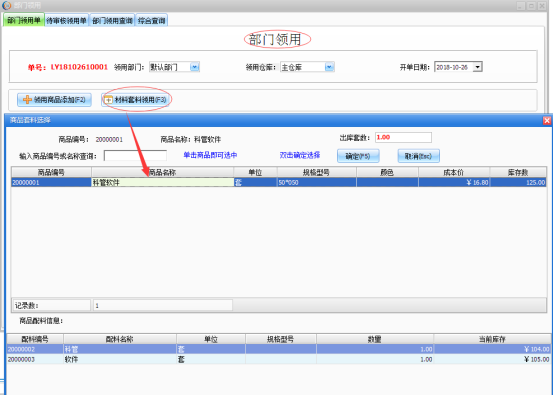553x396 pixels.
Task: Click the 软件 ingredient name cell
Action: pyautogui.click(x=120, y=359)
